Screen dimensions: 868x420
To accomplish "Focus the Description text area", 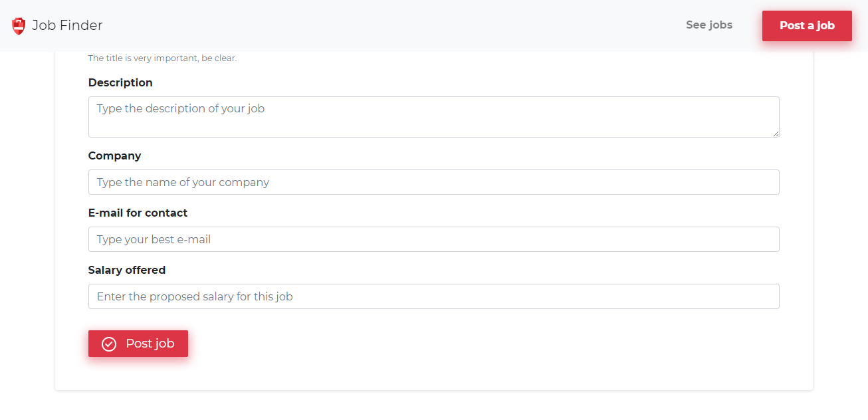I will pos(433,117).
